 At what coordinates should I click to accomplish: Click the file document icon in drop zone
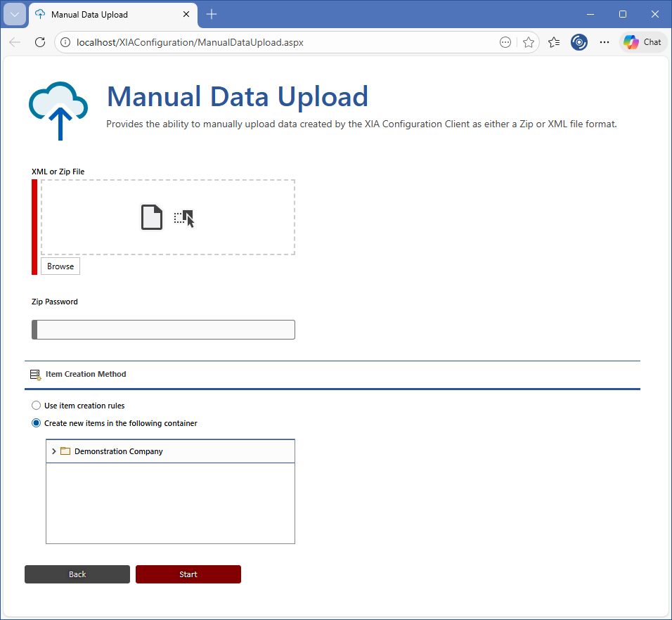(152, 217)
